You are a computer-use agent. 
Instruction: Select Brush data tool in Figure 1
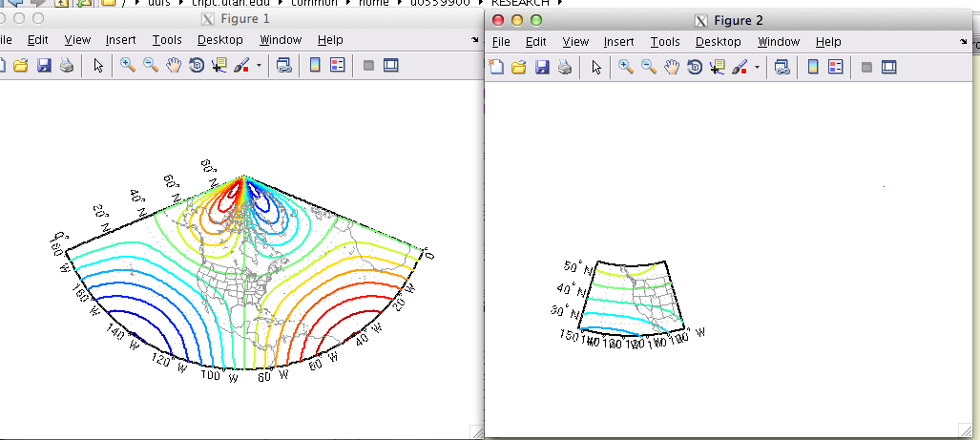(241, 65)
